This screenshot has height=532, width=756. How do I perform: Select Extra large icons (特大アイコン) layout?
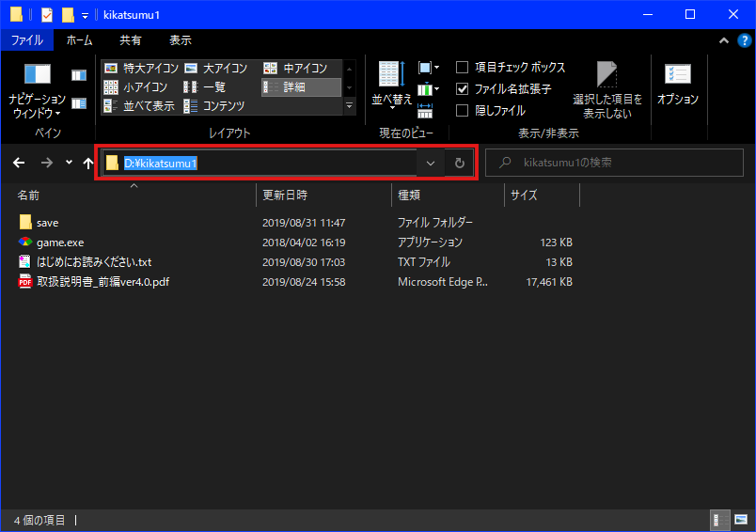pos(141,69)
